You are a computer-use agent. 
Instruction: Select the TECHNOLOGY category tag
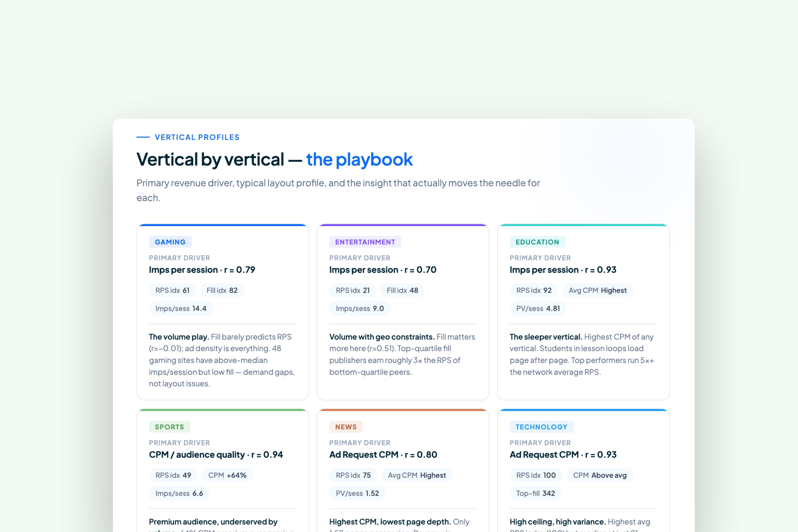(541, 427)
